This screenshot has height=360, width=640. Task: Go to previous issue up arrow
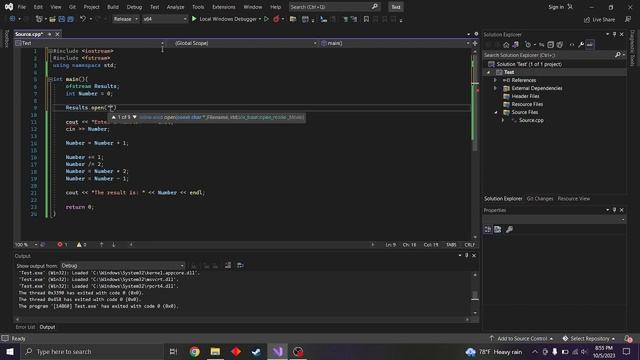pos(101,244)
